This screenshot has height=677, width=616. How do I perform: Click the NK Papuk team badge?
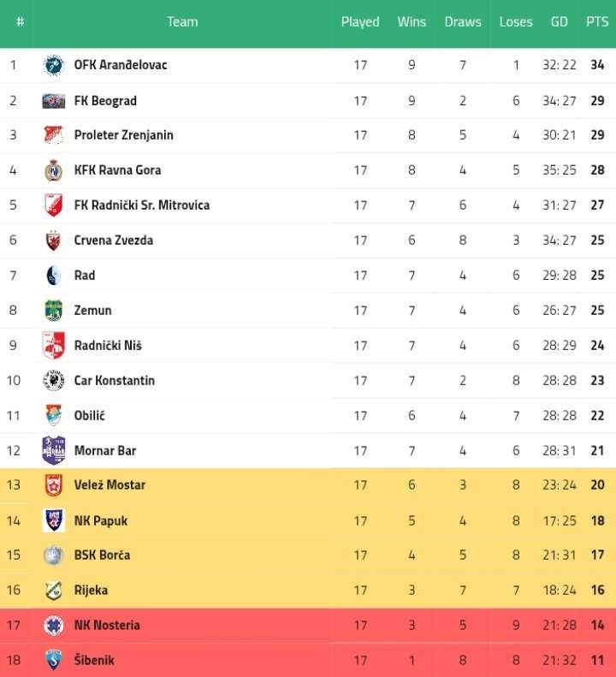coord(54,520)
